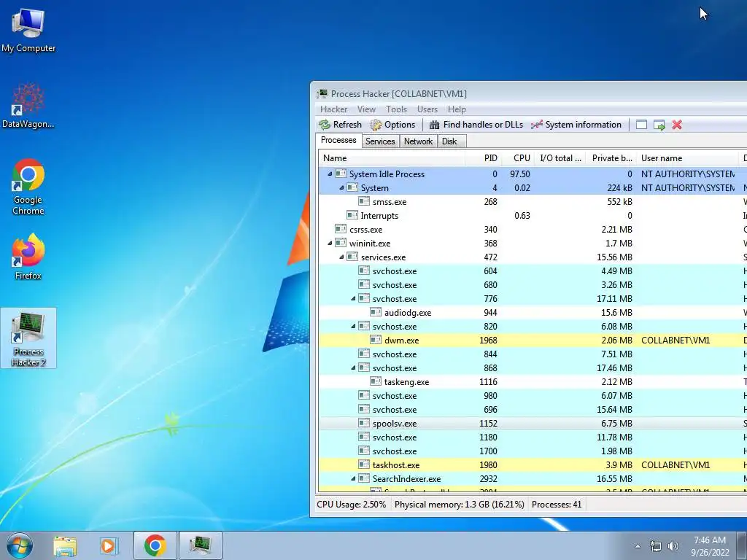Screen dimensions: 747x560
Task: Launch the DataWagon desktop shortcut
Action: tap(28, 106)
